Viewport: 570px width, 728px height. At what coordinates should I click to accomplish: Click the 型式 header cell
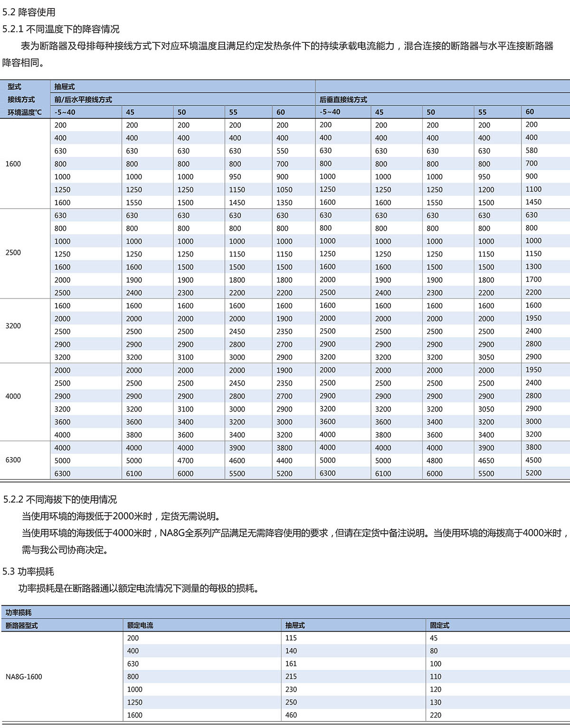14,86
